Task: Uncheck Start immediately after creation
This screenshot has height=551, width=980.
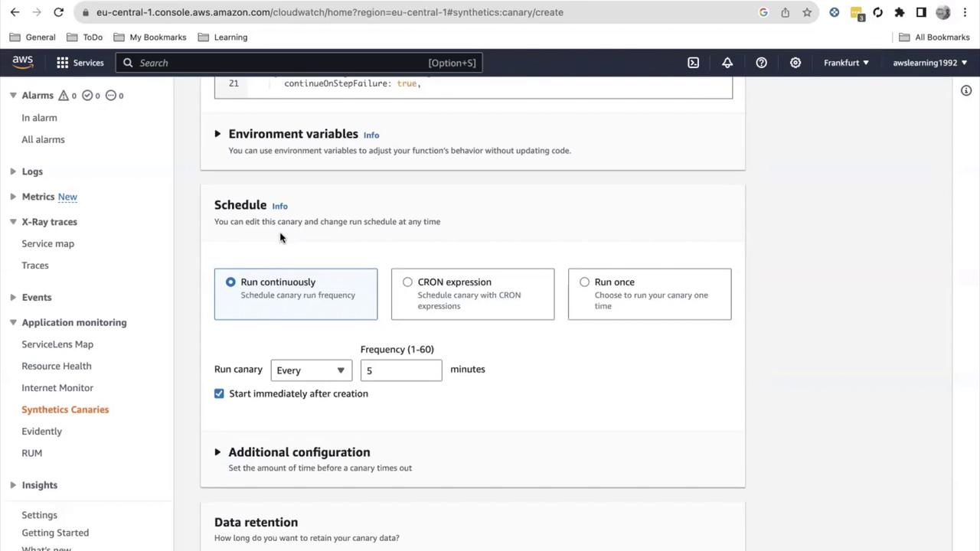Action: pos(219,393)
